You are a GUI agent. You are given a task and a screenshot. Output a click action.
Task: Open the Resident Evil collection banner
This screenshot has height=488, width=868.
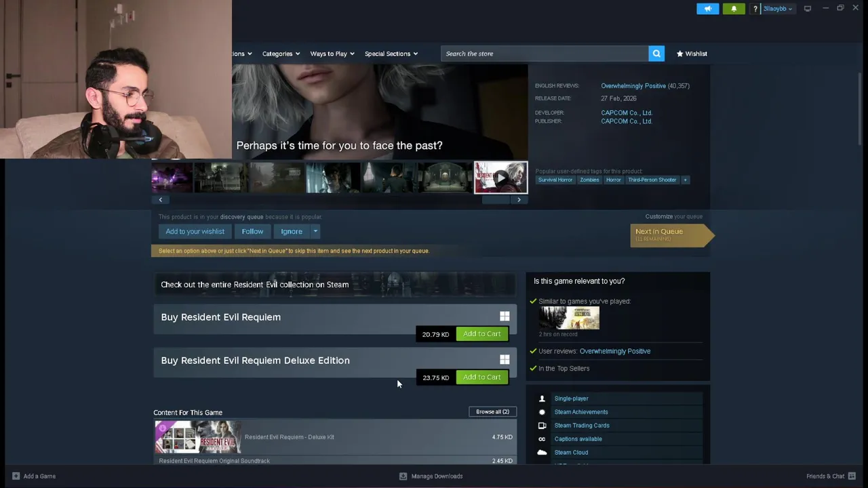coord(335,284)
